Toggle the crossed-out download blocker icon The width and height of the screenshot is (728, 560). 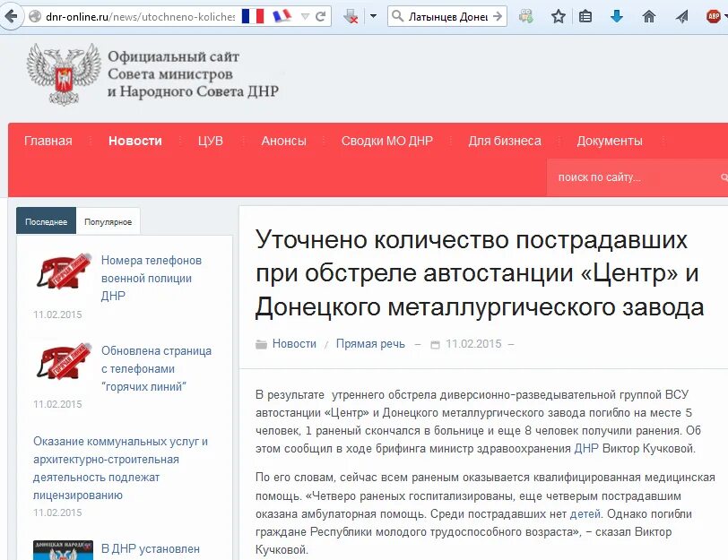(351, 16)
